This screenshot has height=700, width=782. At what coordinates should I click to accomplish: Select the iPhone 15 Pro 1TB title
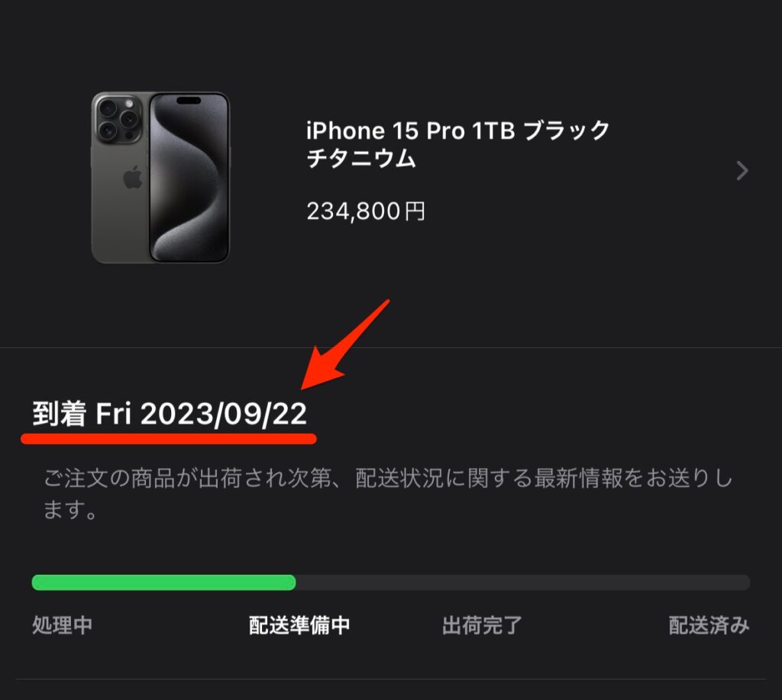[458, 144]
